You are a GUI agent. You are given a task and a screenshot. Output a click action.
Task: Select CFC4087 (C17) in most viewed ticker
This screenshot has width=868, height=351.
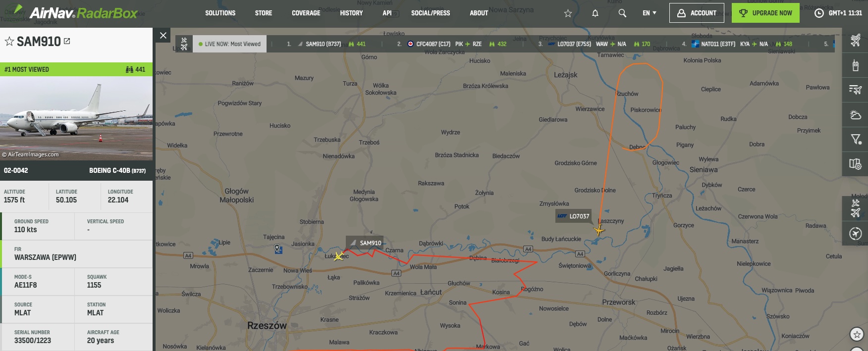coord(433,44)
